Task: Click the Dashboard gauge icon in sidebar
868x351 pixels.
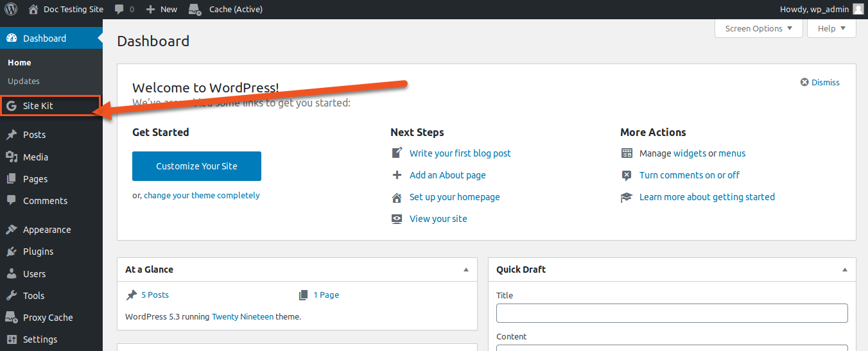Action: tap(12, 38)
